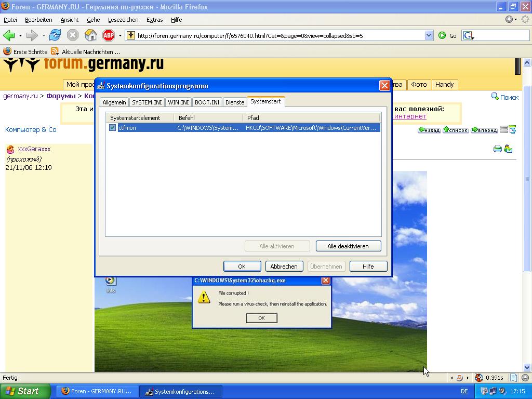Switch to the Allgemein tab
The height and width of the screenshot is (399, 532).
click(114, 102)
